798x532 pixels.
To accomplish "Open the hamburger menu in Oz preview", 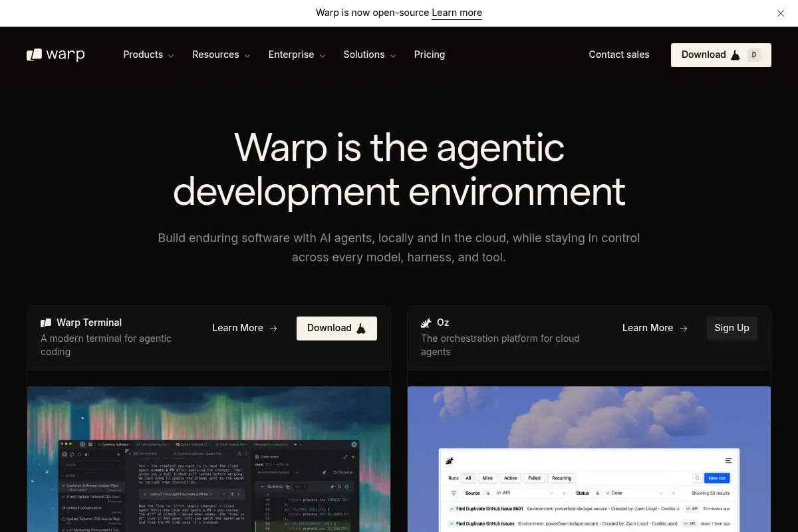I will tap(728, 461).
